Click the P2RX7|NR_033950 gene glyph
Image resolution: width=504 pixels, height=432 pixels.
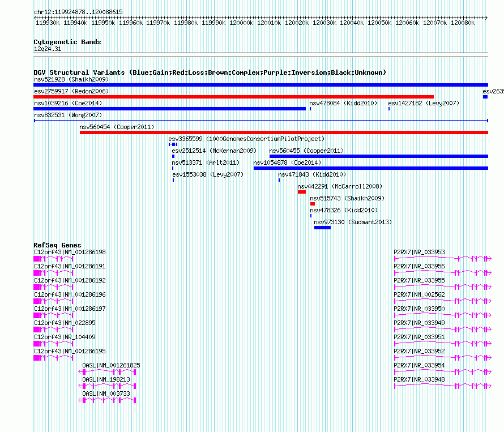[443, 315]
